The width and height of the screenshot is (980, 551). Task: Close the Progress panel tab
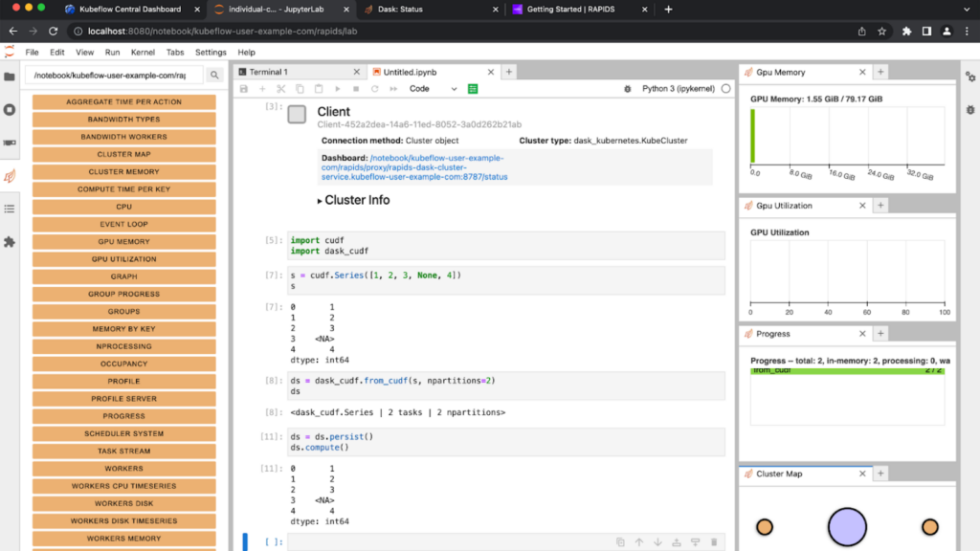862,334
